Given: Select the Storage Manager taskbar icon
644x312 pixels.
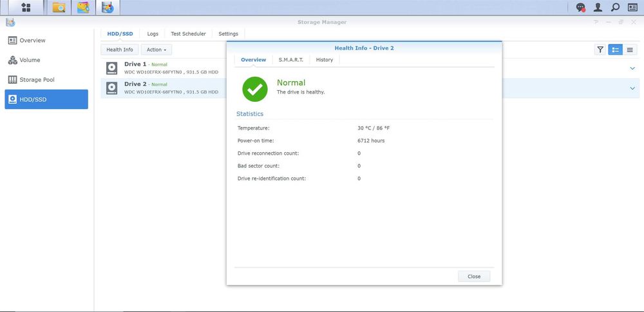Looking at the screenshot, I should tap(108, 7).
